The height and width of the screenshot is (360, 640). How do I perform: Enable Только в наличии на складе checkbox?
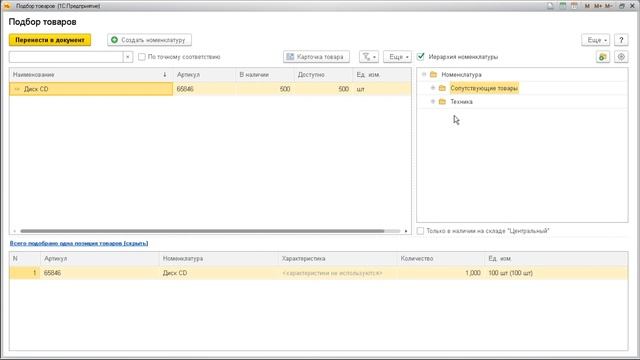(x=420, y=231)
